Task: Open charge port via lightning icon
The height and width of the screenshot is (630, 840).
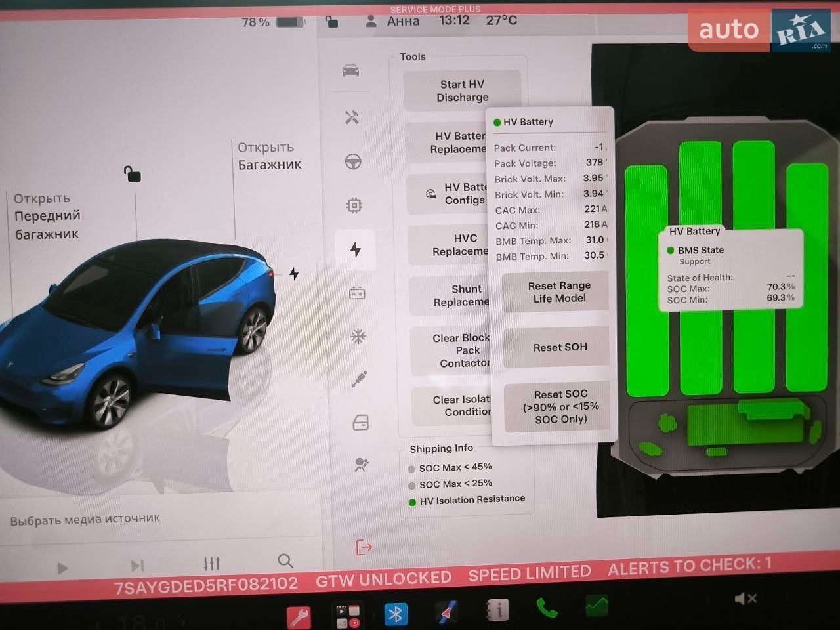Action: 294,274
